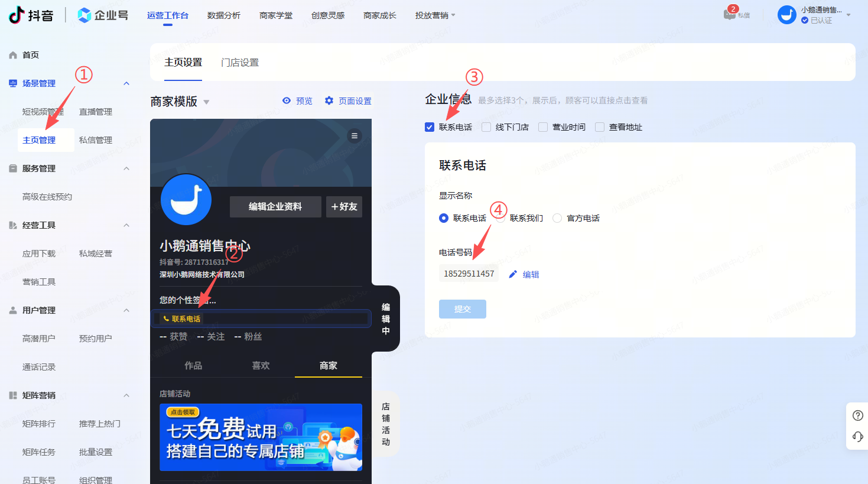The image size is (868, 484).
Task: Click the 编辑企业资料 button in the preview
Action: (275, 206)
